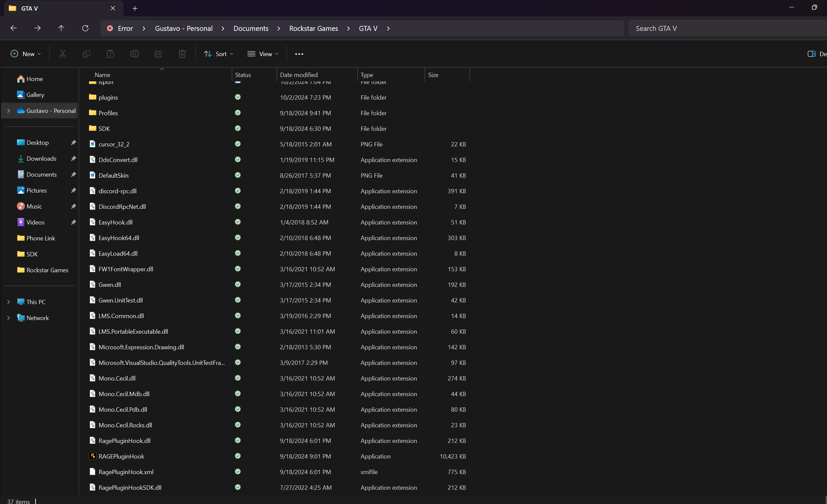827x504 pixels.
Task: Go up one folder level
Action: (61, 28)
